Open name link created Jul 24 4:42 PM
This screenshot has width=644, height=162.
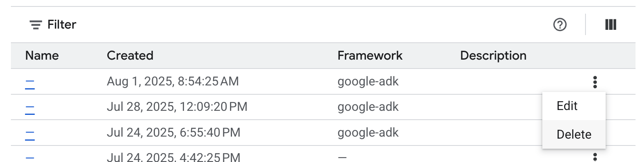pos(30,158)
